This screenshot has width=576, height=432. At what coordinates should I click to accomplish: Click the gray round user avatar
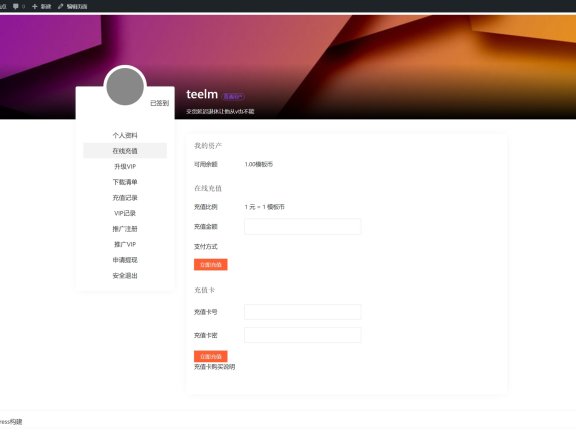(125, 87)
